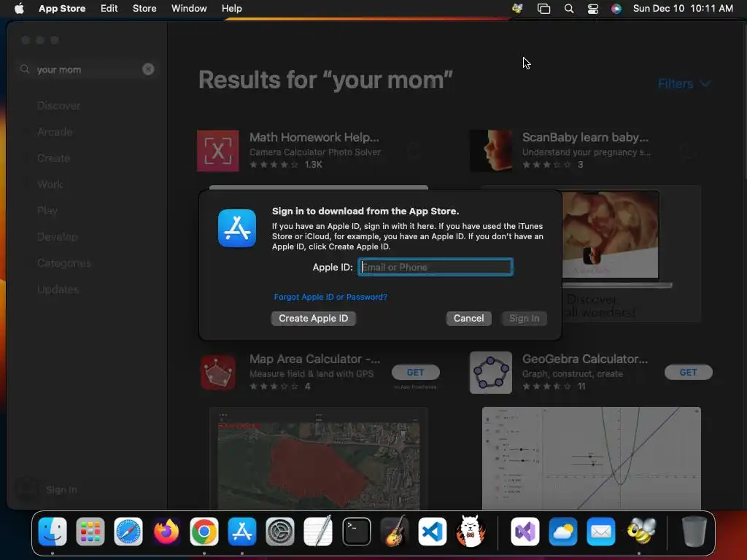Open GeoGebra Calculator app icon
This screenshot has width=747, height=560.
pos(491,373)
